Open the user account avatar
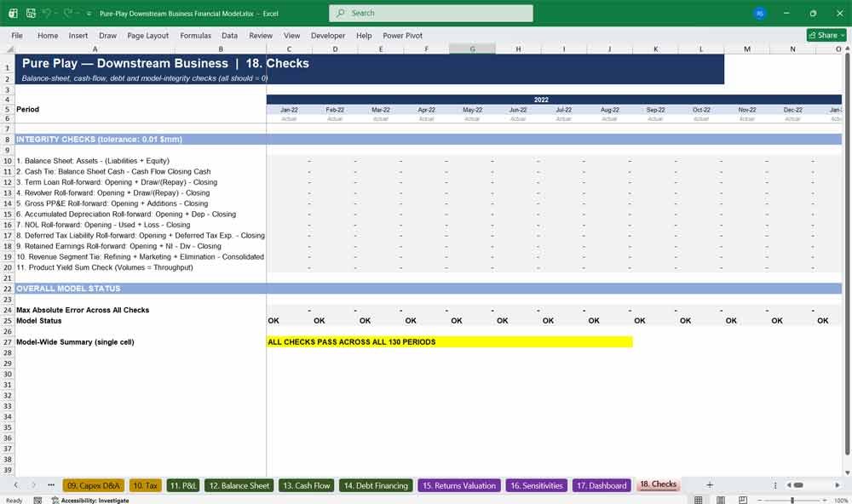The image size is (852, 504). [760, 14]
